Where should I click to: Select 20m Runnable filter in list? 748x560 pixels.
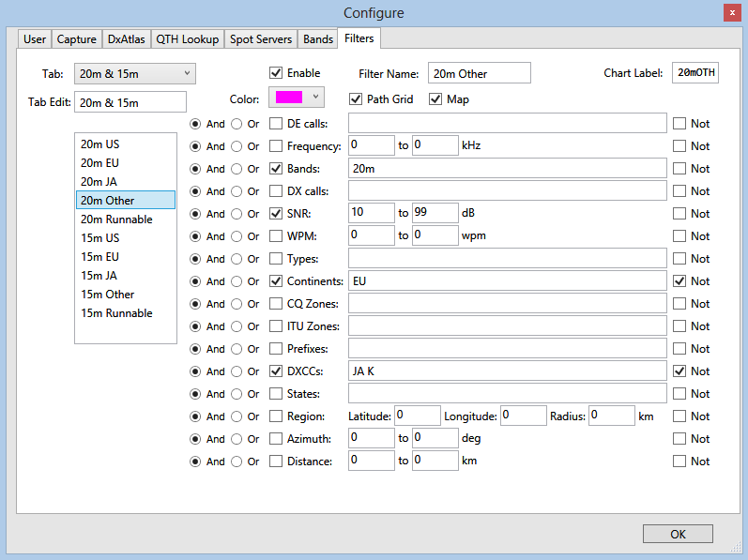(126, 219)
